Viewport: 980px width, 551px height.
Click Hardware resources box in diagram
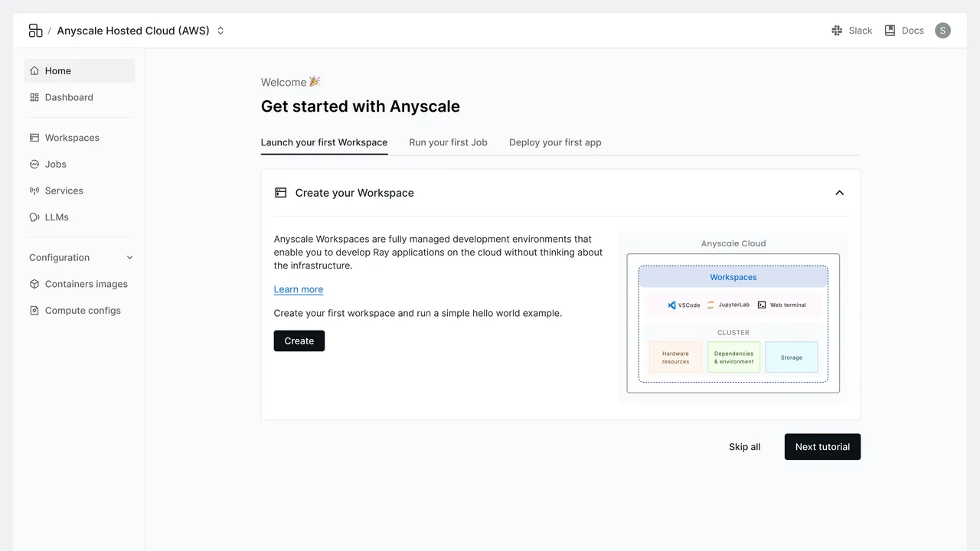675,357
